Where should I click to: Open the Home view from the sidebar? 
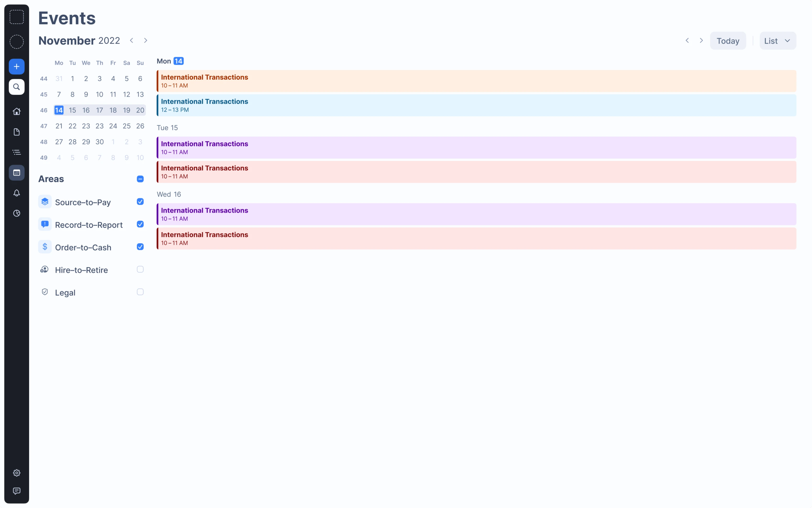[x=17, y=111]
